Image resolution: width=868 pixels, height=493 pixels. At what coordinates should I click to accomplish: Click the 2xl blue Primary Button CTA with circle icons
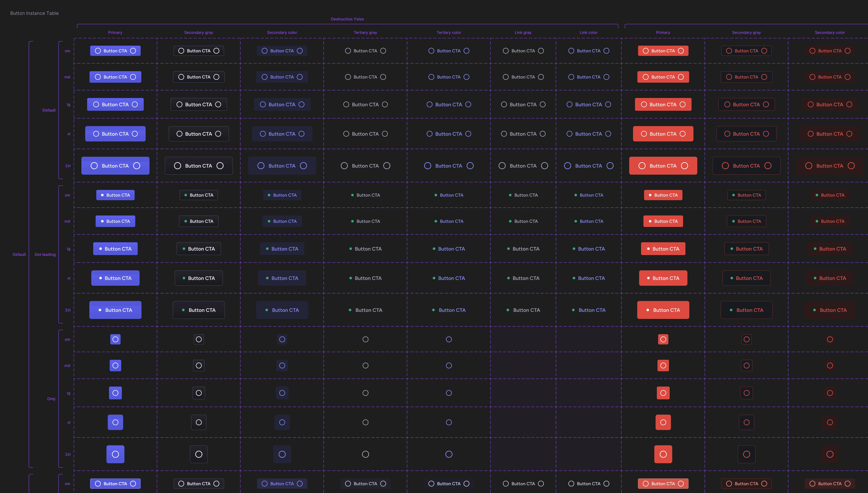115,166
